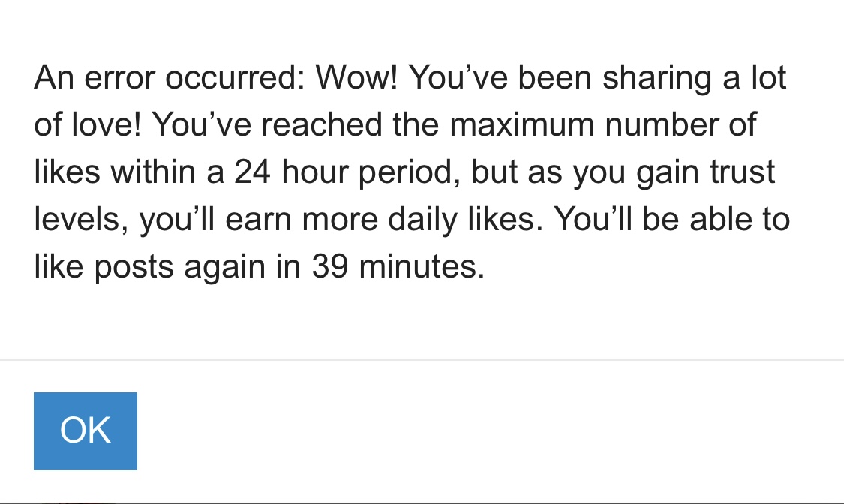Click the words "likes within"

click(115, 172)
